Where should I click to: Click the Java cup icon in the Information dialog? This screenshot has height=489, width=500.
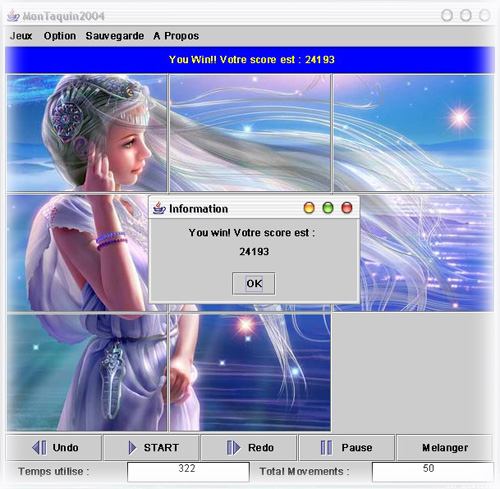click(159, 208)
